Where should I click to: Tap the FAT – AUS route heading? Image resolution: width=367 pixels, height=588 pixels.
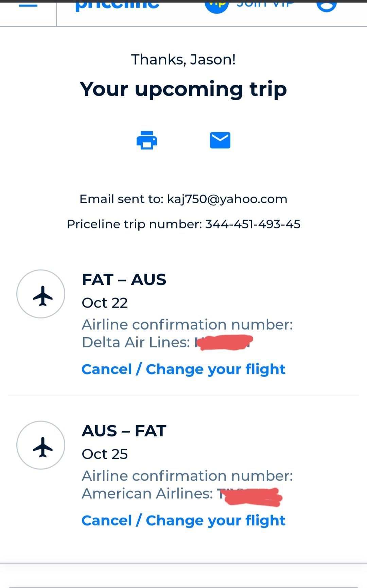click(x=124, y=280)
